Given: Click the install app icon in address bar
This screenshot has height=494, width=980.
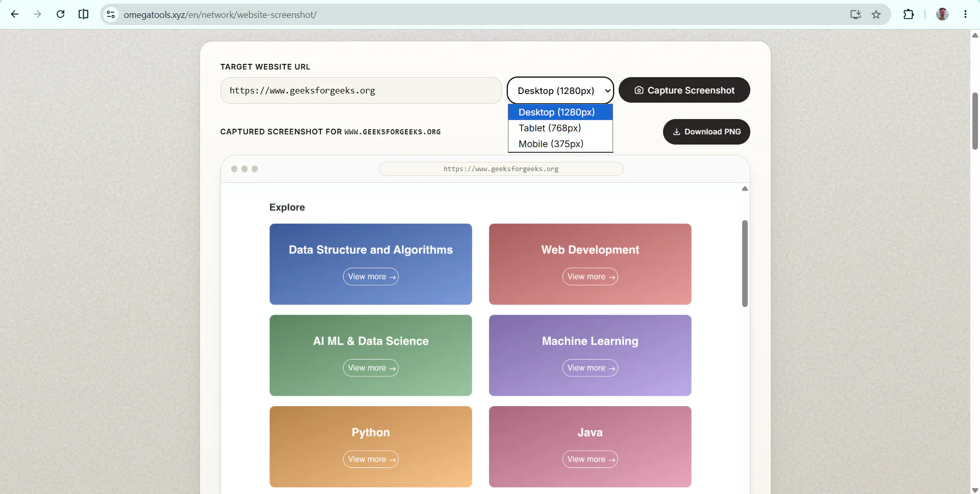Looking at the screenshot, I should pyautogui.click(x=855, y=14).
